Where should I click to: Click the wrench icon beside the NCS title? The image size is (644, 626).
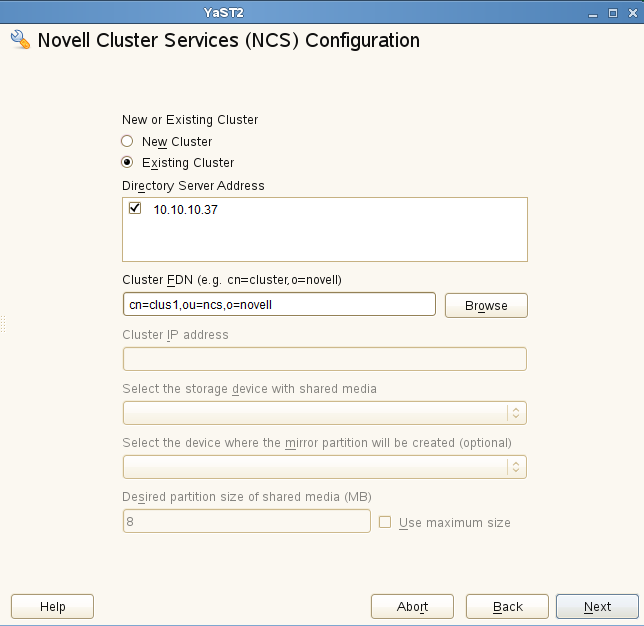[x=20, y=41]
